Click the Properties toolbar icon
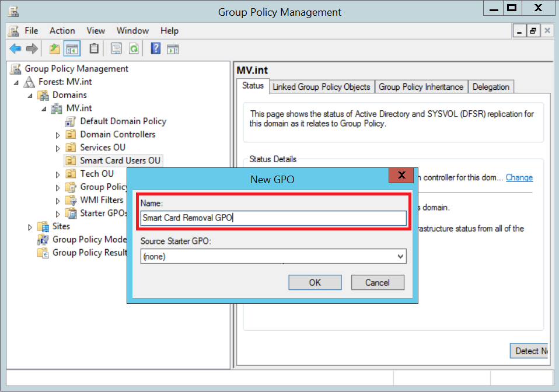The image size is (559, 392). (115, 48)
